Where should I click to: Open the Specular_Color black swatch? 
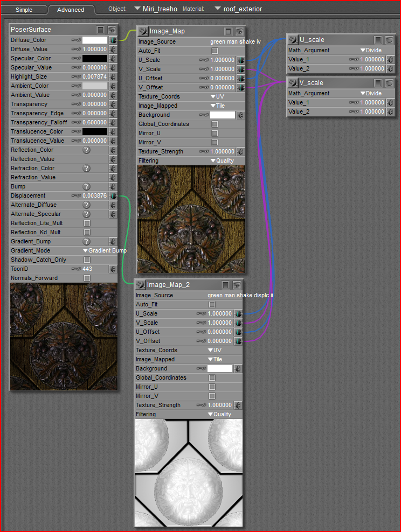click(x=95, y=58)
